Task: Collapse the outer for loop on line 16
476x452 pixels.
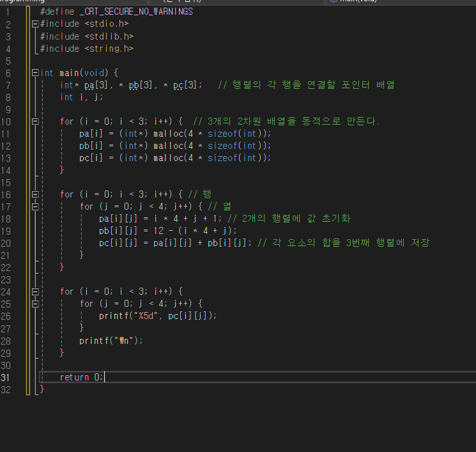Action: click(35, 194)
